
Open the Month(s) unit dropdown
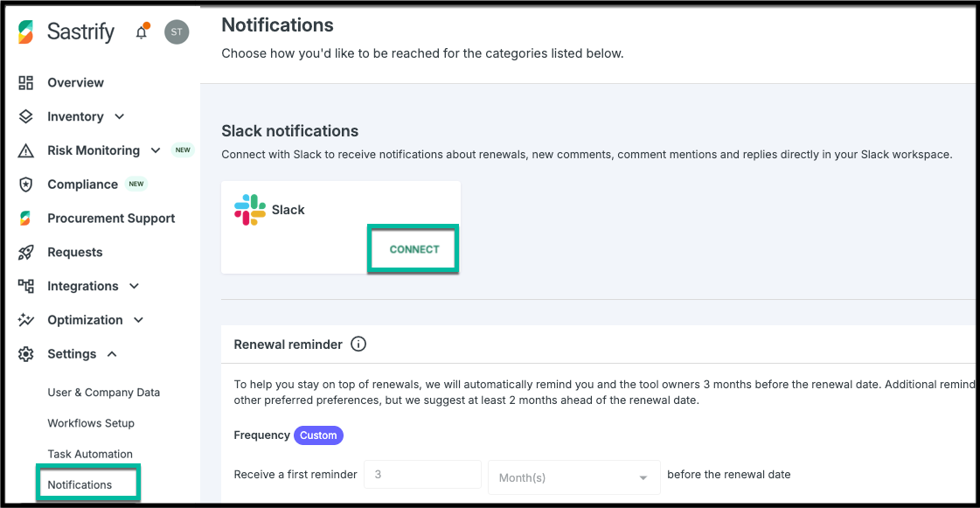[x=573, y=477]
